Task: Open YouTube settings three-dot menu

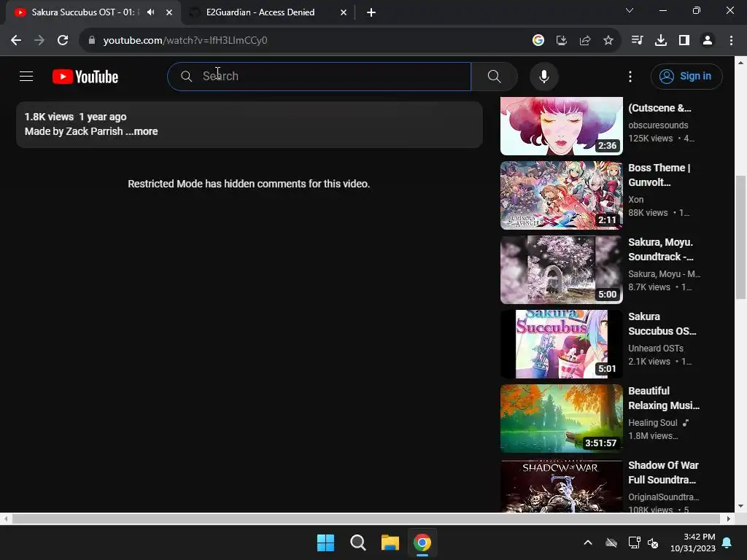Action: pos(630,76)
